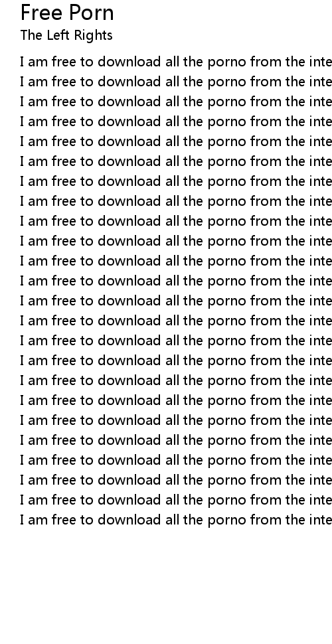Select the twelfth lyric line
Image resolution: width=332 pixels, height=644 pixels.
point(176,281)
